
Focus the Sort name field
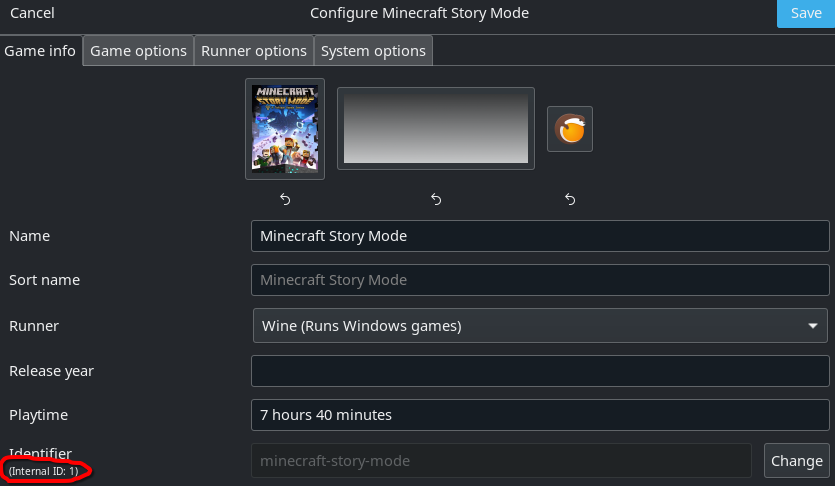pyautogui.click(x=540, y=280)
